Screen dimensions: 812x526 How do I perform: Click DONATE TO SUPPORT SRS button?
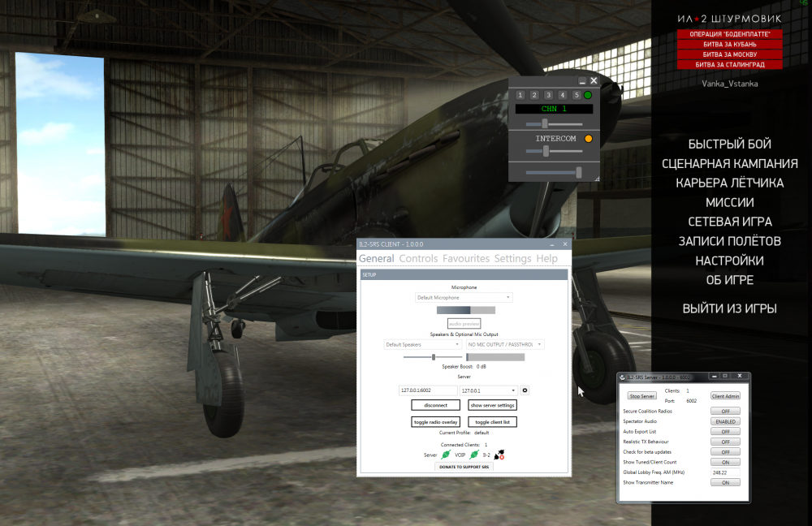tap(464, 467)
